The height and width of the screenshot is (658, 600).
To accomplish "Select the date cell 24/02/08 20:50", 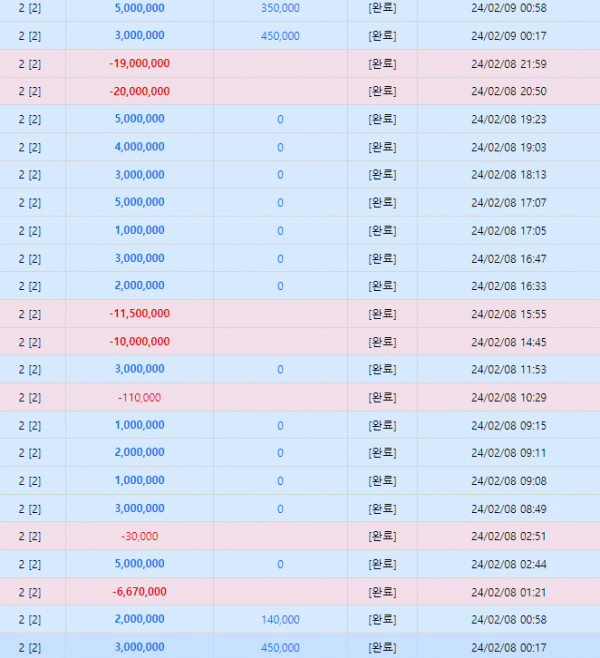I will [509, 91].
